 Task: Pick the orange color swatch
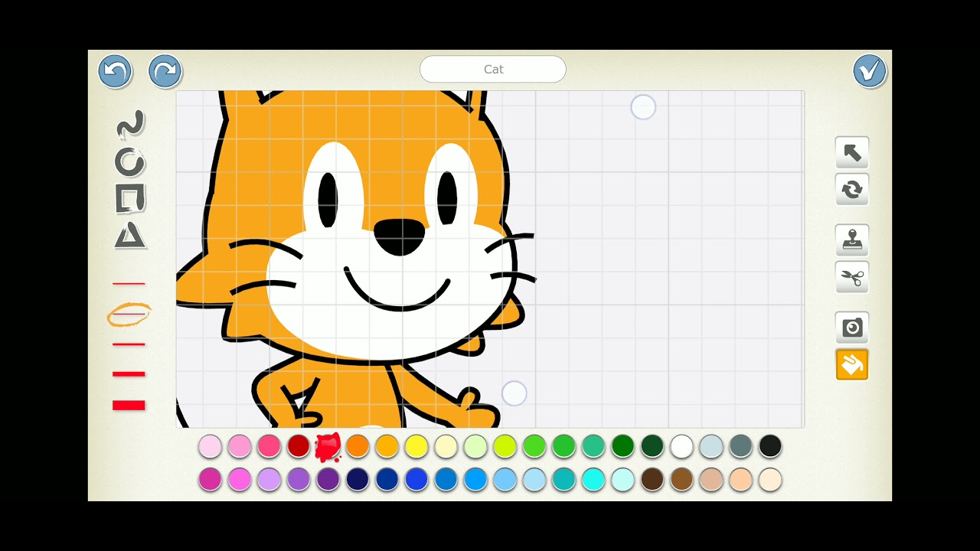pos(358,446)
